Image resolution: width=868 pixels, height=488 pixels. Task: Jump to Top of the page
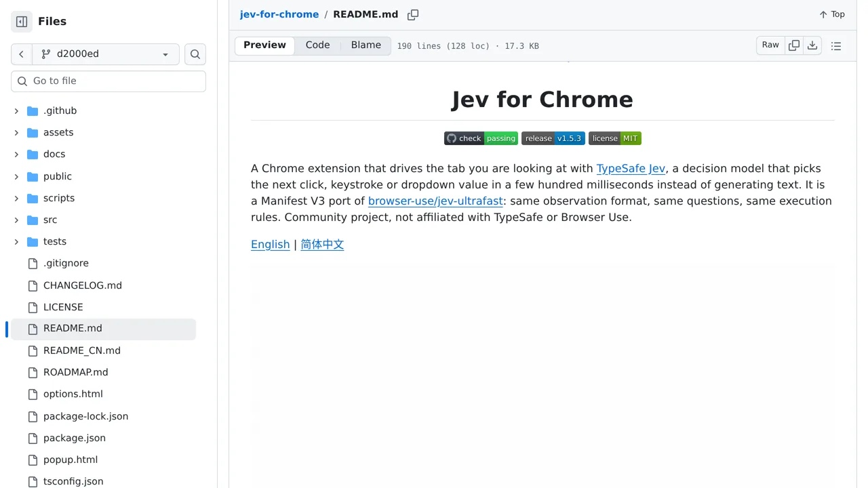tap(832, 14)
